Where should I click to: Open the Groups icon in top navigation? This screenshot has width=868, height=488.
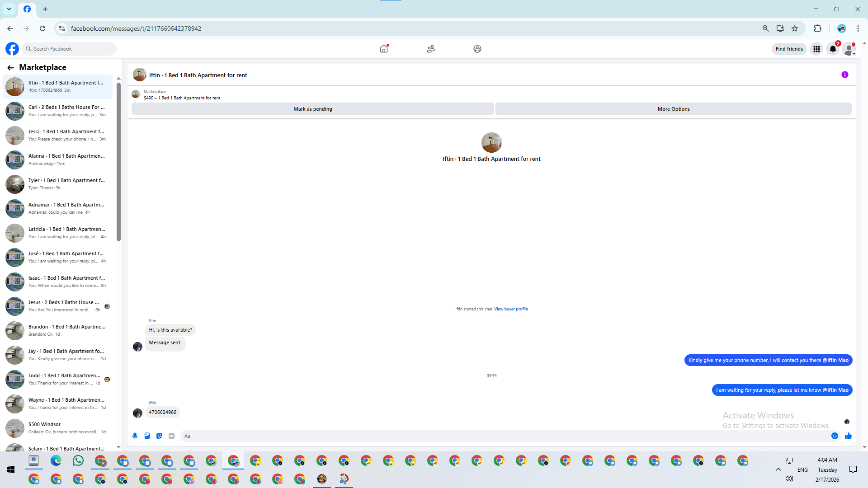tap(477, 49)
